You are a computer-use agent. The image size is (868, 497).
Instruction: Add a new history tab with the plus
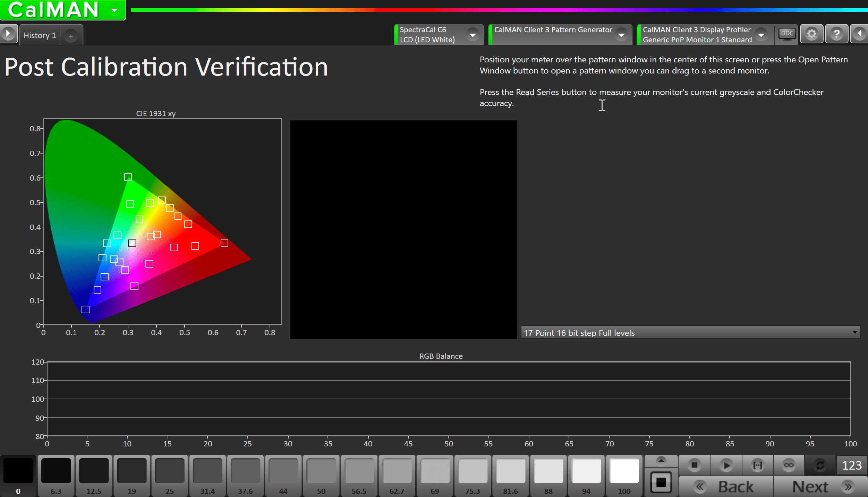click(71, 36)
